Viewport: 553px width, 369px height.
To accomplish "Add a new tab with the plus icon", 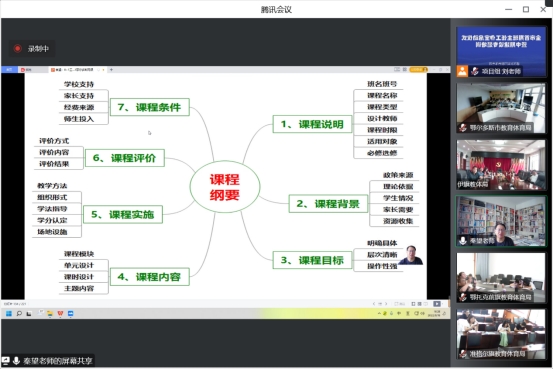I will 111,69.
